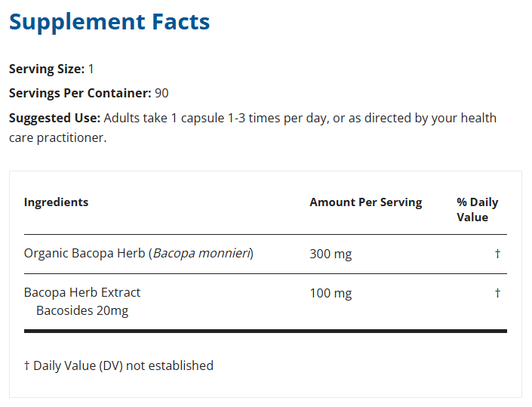Select the Suggested Use label
Screen dimensions: 532x407
click(54, 119)
